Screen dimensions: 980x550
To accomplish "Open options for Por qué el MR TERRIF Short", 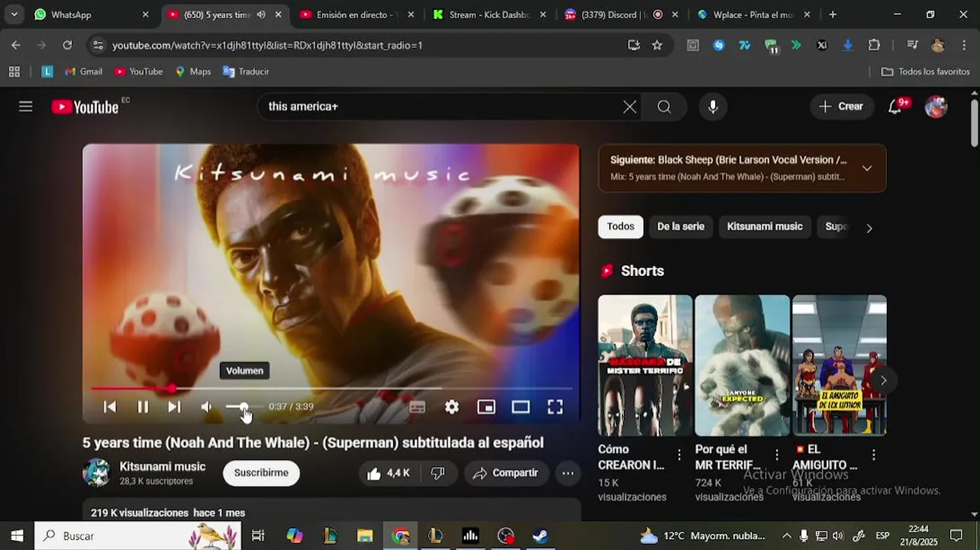I will [777, 455].
